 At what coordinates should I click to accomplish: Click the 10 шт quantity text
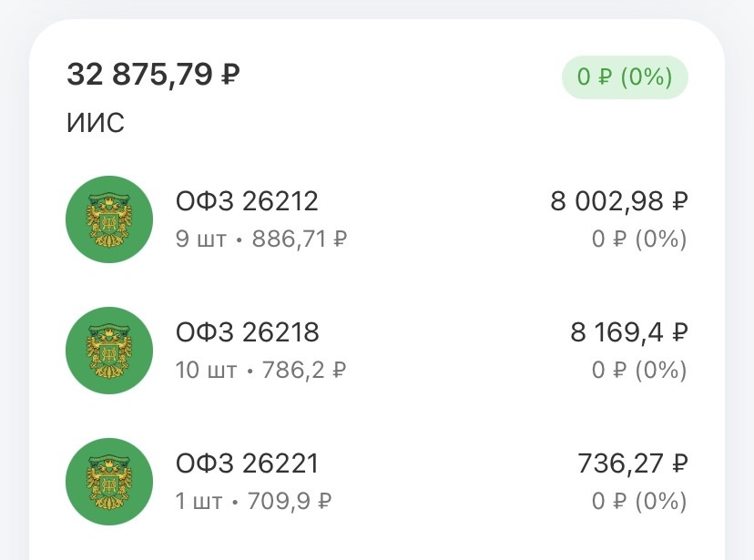pos(206,371)
